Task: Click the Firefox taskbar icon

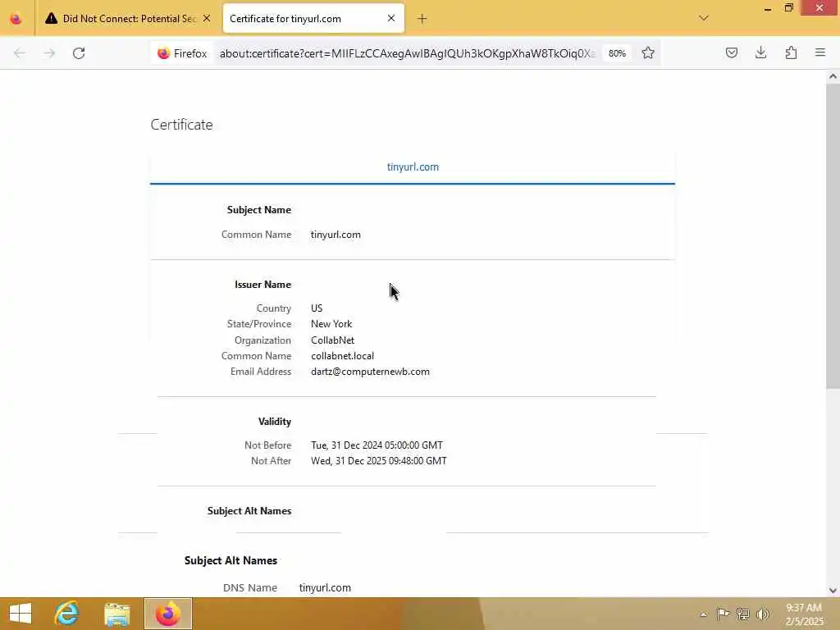Action: [x=167, y=614]
